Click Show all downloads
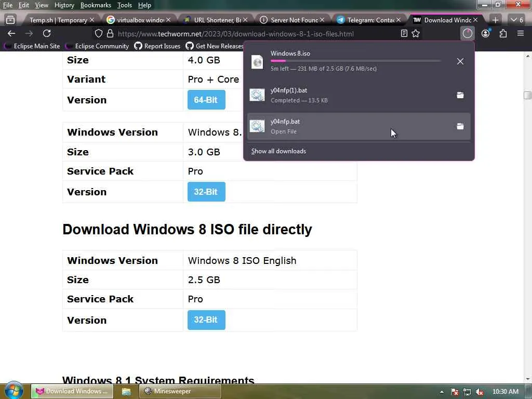The width and height of the screenshot is (532, 399). click(x=278, y=151)
